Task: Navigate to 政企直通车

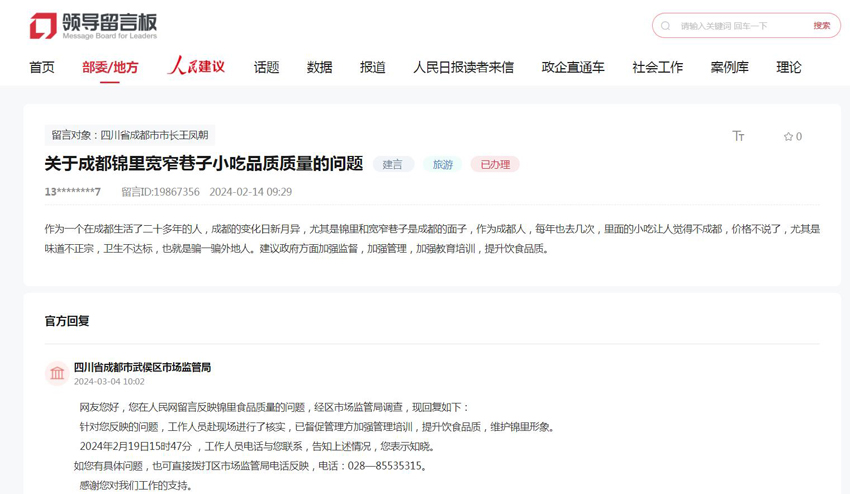Action: point(572,68)
